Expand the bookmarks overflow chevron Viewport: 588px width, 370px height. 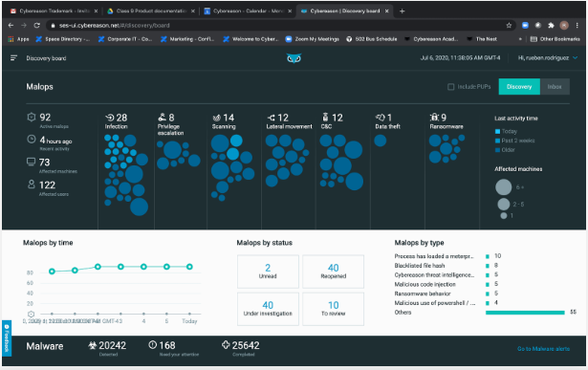click(520, 39)
